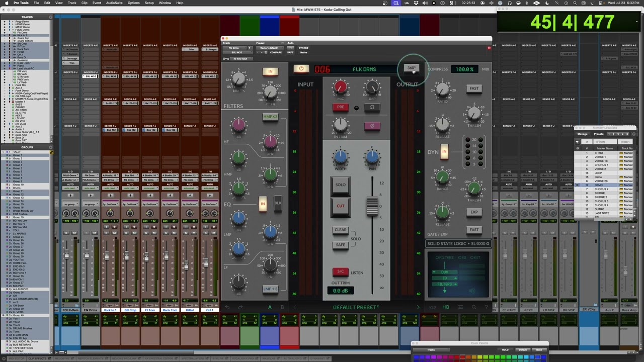This screenshot has width=644, height=362.
Task: Click the BYPASS button in plugin header
Action: (x=303, y=48)
